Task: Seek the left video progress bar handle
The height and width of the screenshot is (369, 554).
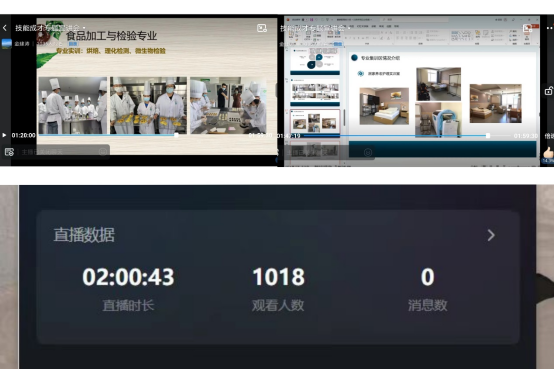Action: coord(176,135)
